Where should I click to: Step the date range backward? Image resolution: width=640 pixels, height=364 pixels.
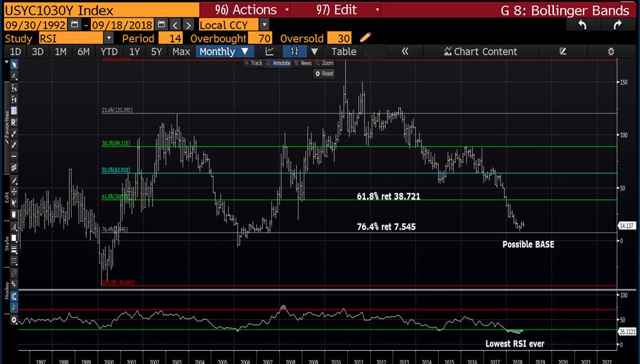175,25
